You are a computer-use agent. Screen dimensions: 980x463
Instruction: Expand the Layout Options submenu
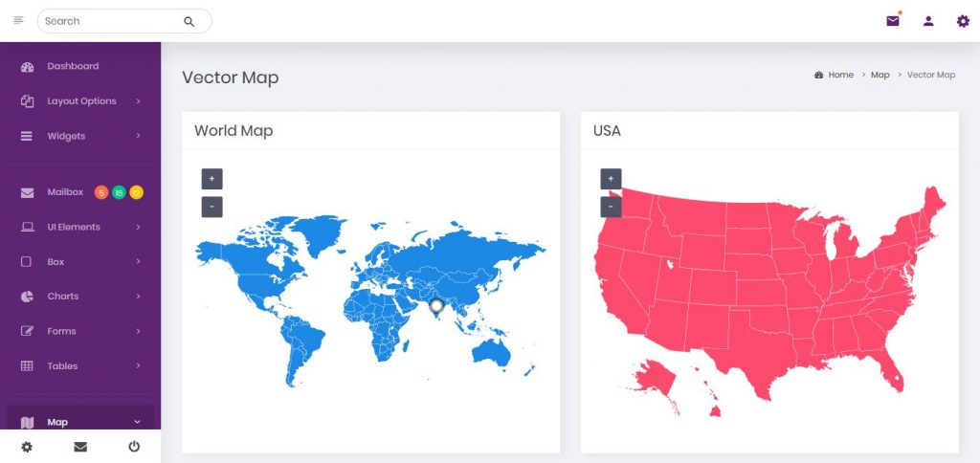[x=81, y=101]
